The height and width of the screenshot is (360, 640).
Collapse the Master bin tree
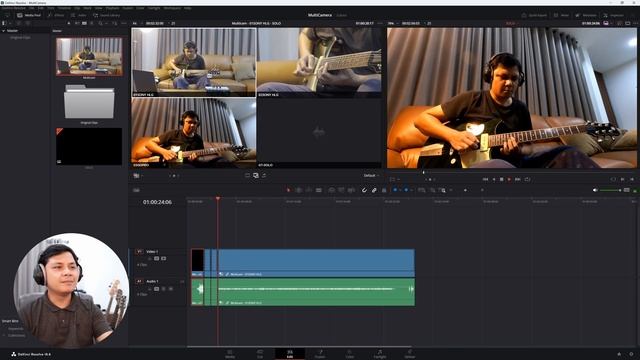tap(4, 31)
